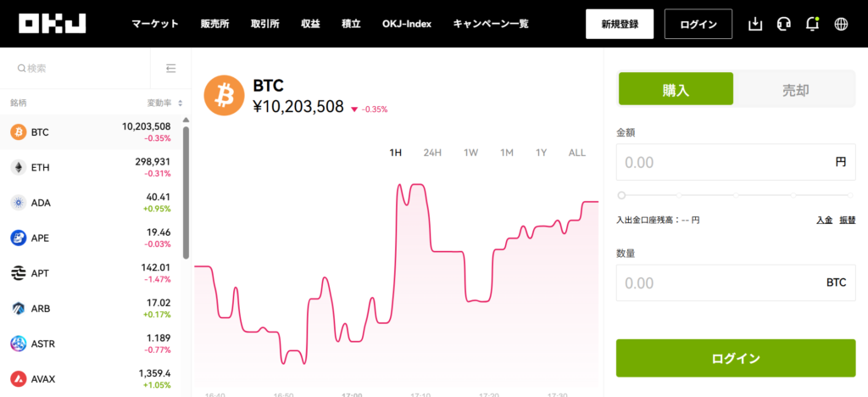Switch to the 売却 sell toggle
Image resolution: width=868 pixels, height=397 pixels.
point(794,88)
